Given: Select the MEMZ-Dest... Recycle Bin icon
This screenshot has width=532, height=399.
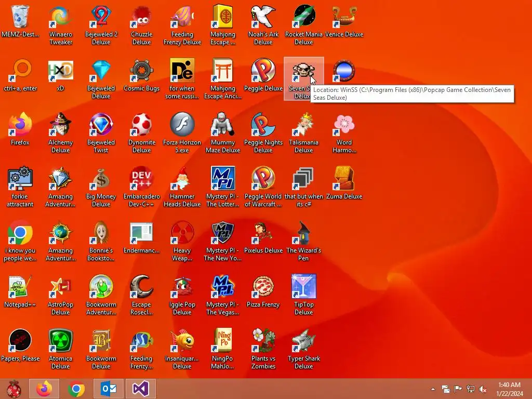Looking at the screenshot, I should click(20, 16).
